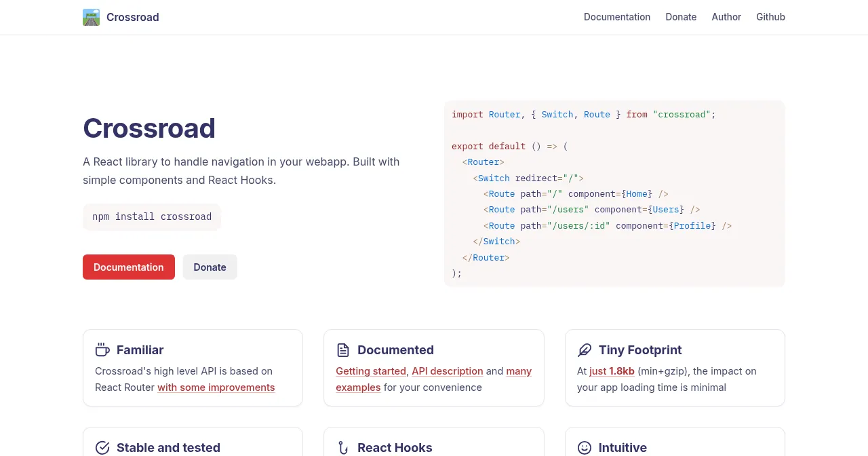Click the Tiny Footprint card heading
868x456 pixels.
(640, 350)
